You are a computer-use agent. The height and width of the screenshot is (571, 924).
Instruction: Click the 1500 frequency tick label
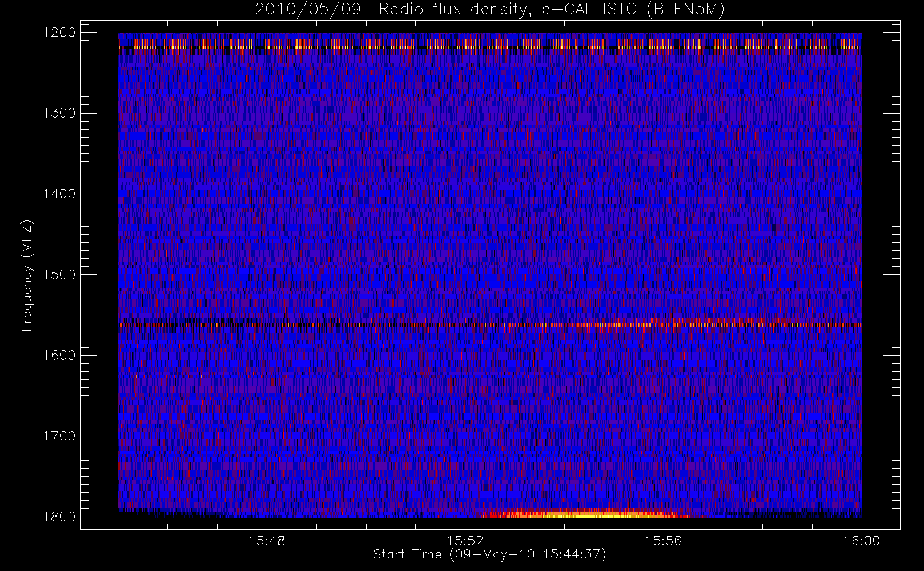coord(59,275)
